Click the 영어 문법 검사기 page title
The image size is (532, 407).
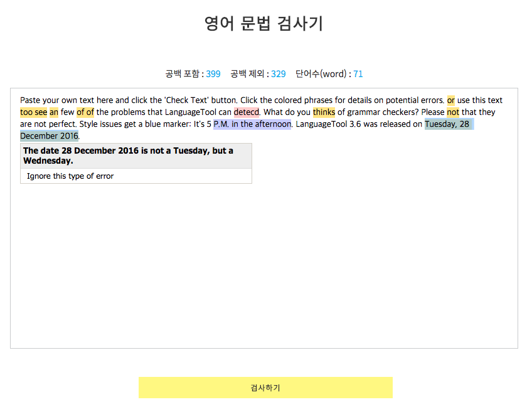[264, 24]
